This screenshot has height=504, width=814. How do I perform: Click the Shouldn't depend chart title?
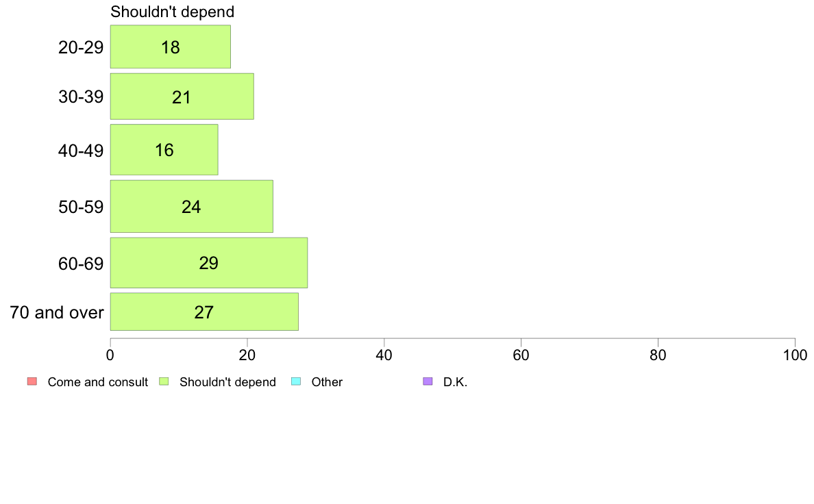[x=173, y=12]
